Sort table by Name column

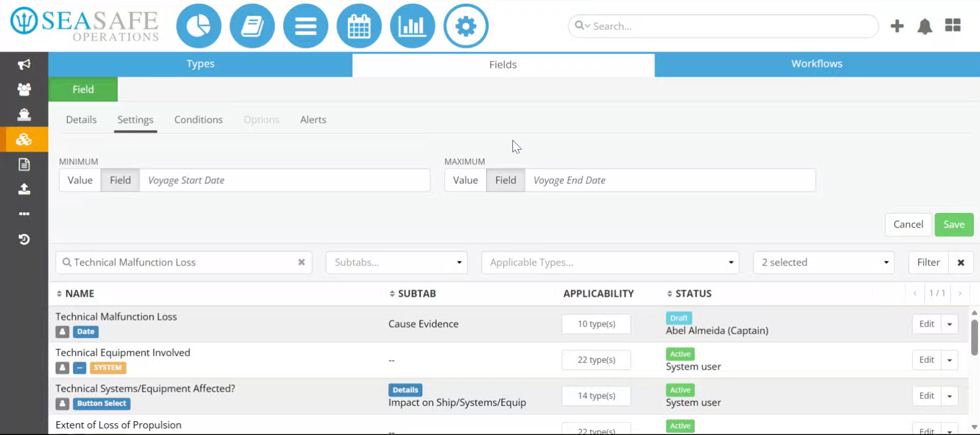click(75, 294)
